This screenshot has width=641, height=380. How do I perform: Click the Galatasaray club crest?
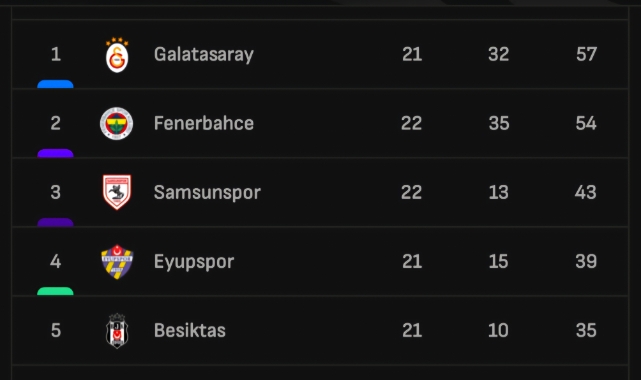(117, 55)
